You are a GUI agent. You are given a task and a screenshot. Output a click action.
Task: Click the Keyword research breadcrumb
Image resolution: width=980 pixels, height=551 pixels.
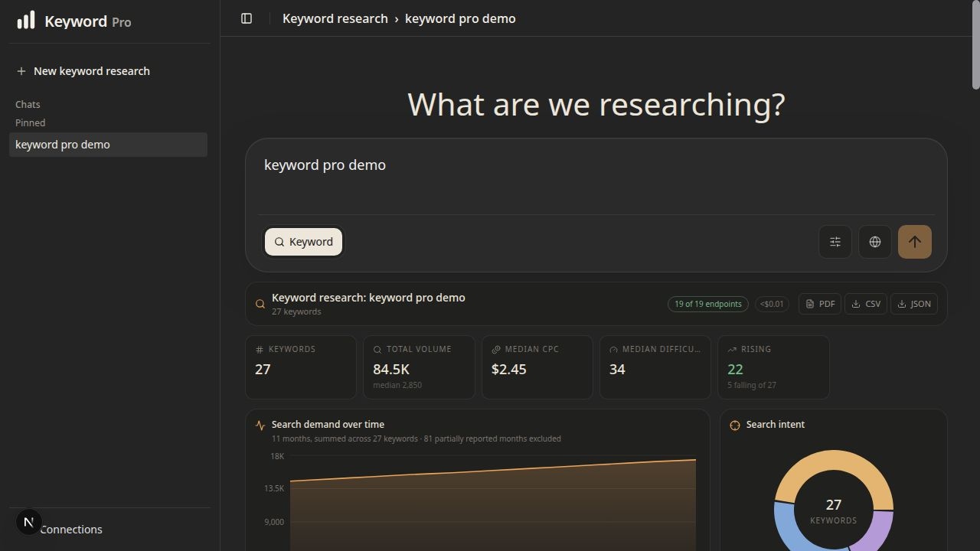(335, 18)
